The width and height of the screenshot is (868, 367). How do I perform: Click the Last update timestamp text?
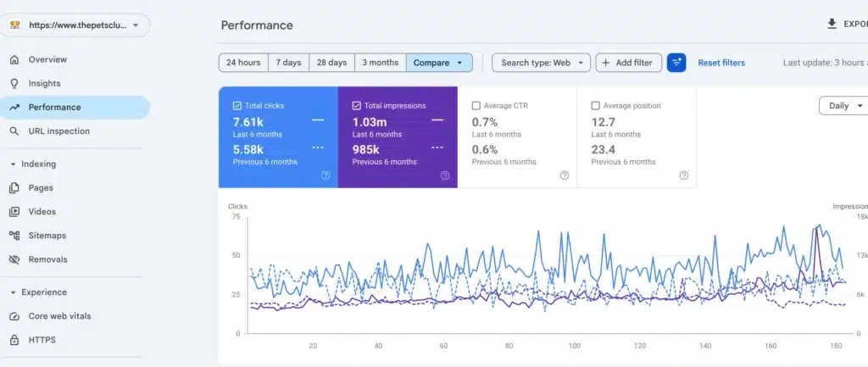826,63
